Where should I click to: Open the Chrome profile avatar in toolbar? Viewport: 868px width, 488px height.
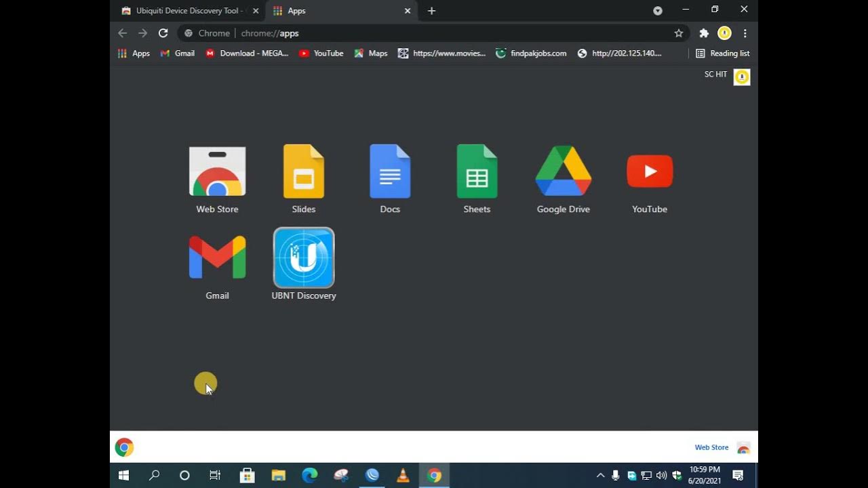pos(724,33)
